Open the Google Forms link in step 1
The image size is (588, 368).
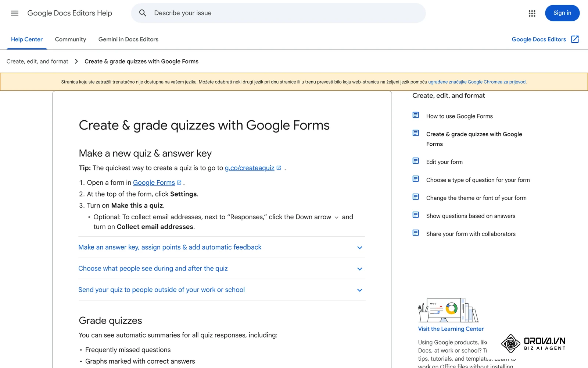tap(154, 183)
